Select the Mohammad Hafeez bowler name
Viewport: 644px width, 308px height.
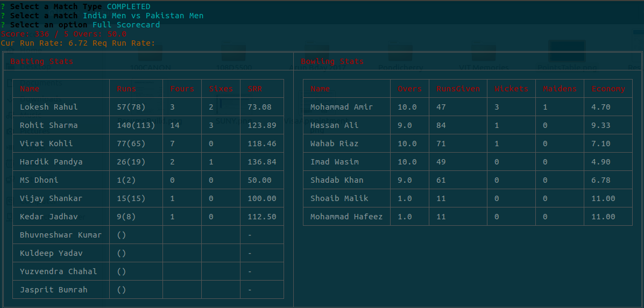click(x=346, y=217)
